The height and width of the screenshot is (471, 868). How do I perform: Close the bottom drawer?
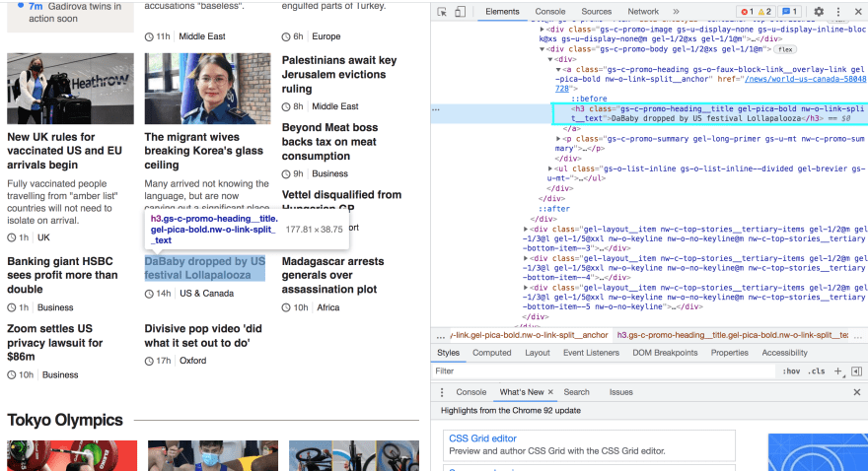click(x=857, y=392)
